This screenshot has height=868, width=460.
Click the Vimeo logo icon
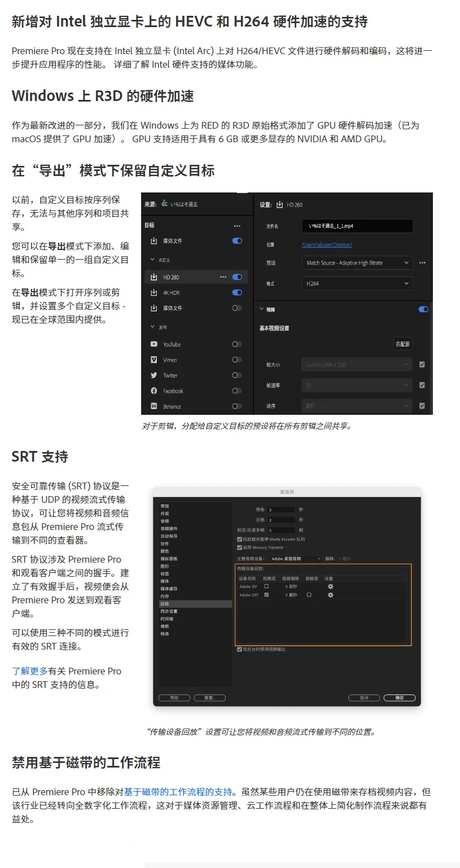tap(154, 360)
